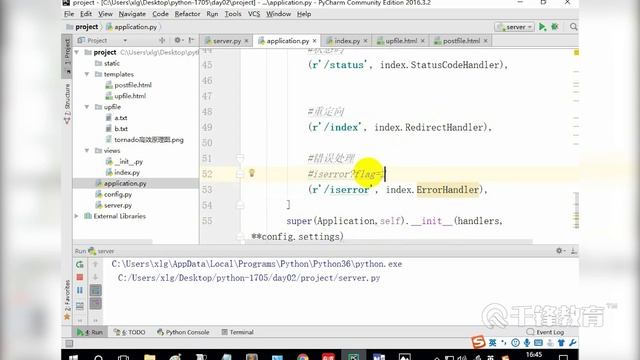Open File Explorer from taskbar
The width and height of the screenshot is (640, 360).
150,357
